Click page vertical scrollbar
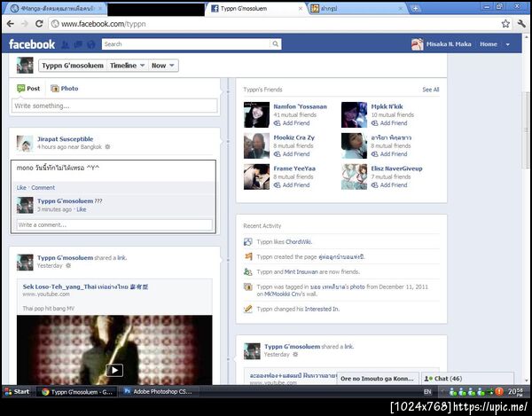Screen dimensions: 532x416 pyautogui.click(x=527, y=129)
